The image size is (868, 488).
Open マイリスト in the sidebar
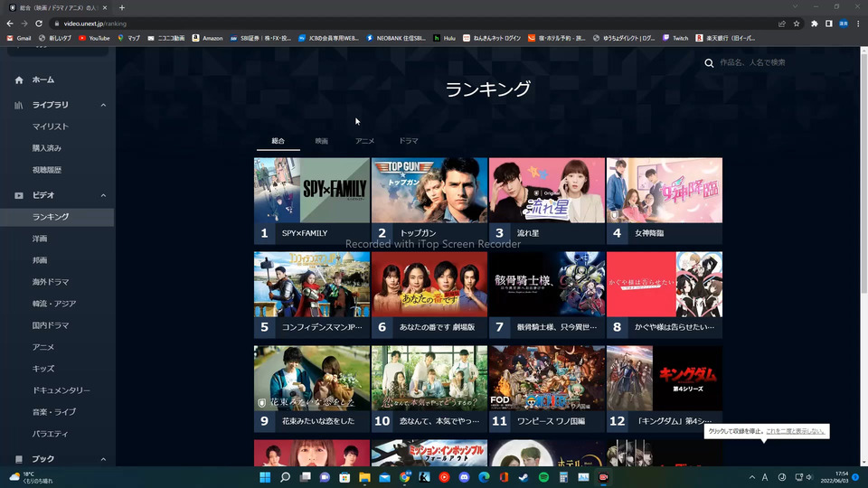pos(51,127)
